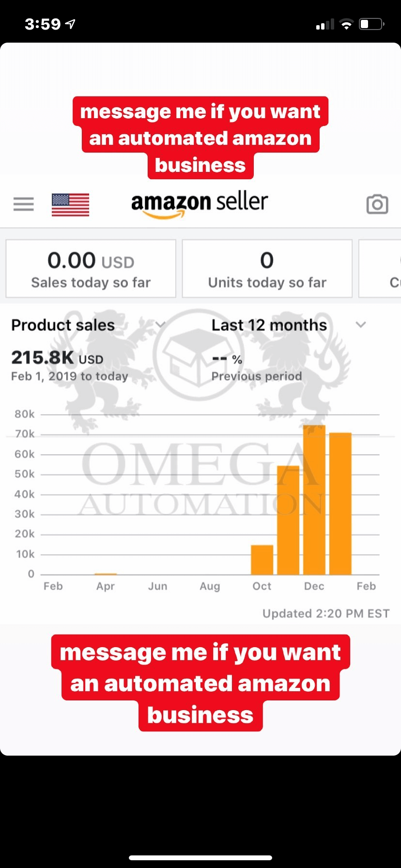This screenshot has width=401, height=868.
Task: Open the hamburger menu
Action: point(23,204)
